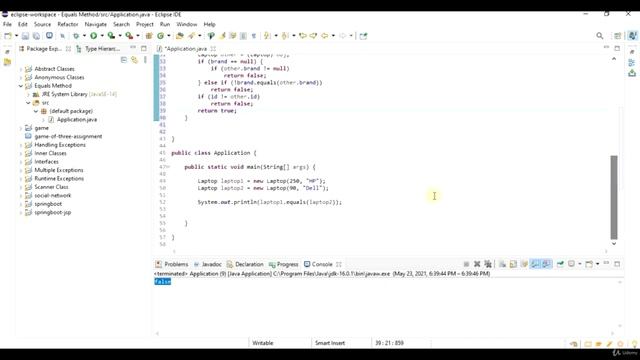The height and width of the screenshot is (360, 640).
Task: Click the green Run toolbar button
Action: tap(93, 36)
